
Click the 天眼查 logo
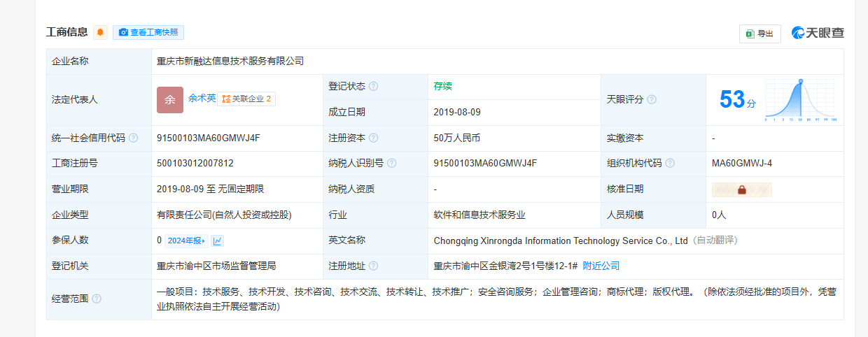[818, 33]
